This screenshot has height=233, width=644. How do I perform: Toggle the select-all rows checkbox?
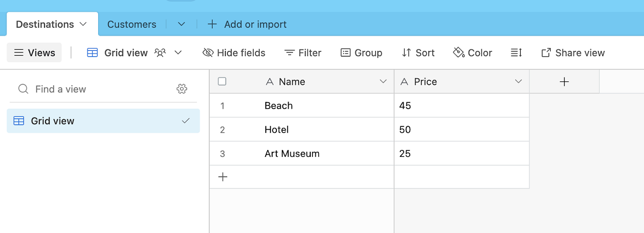pyautogui.click(x=222, y=81)
